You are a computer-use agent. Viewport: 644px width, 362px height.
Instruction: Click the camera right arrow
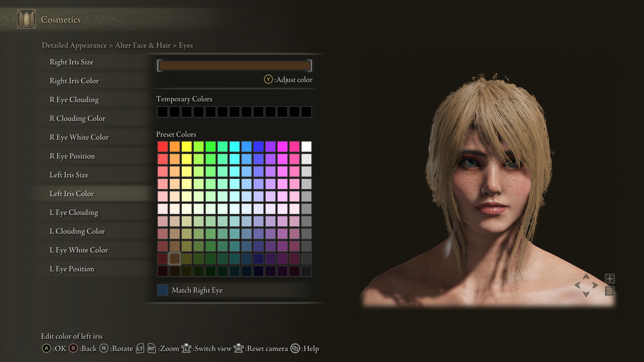coord(595,286)
